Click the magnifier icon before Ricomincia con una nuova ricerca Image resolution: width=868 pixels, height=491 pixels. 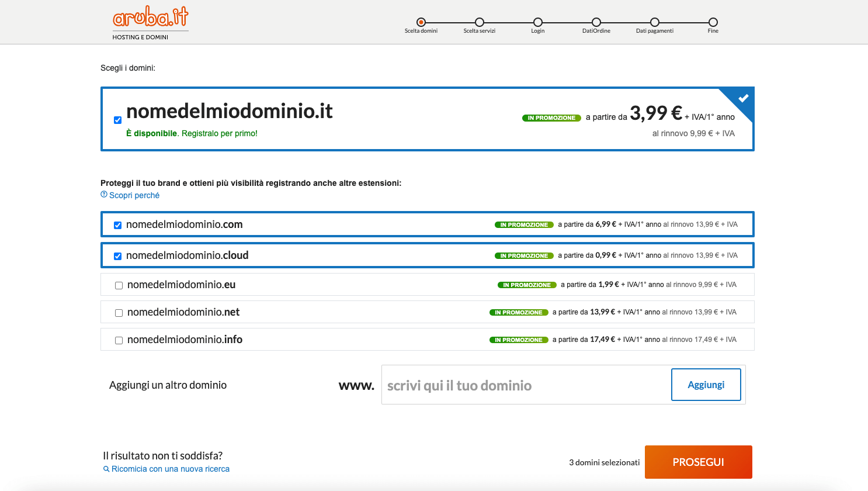coord(106,469)
